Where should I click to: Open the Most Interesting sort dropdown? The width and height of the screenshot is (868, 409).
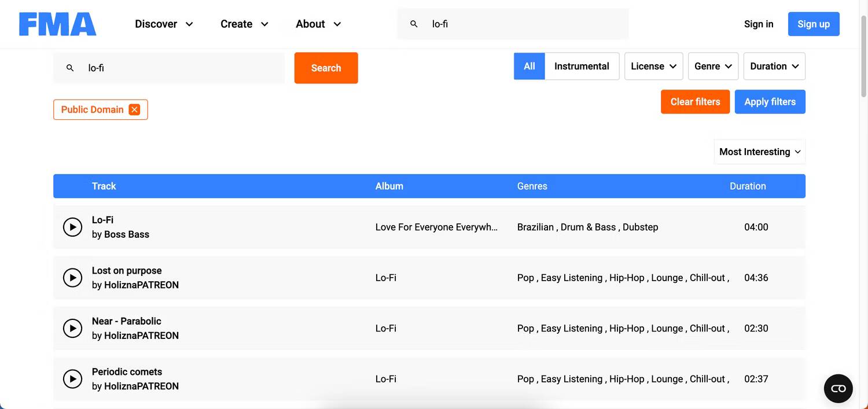click(759, 152)
